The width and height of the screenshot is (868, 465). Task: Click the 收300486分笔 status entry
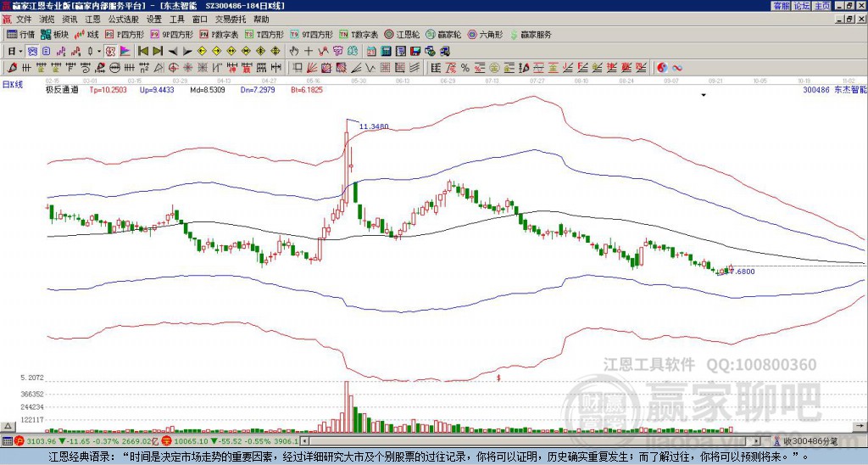tap(810, 441)
